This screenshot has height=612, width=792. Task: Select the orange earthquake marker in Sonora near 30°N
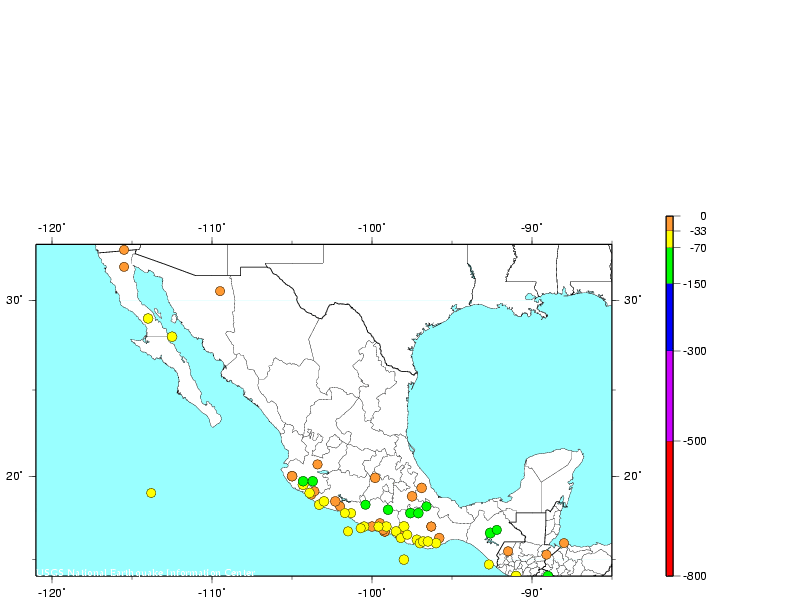pyautogui.click(x=220, y=291)
